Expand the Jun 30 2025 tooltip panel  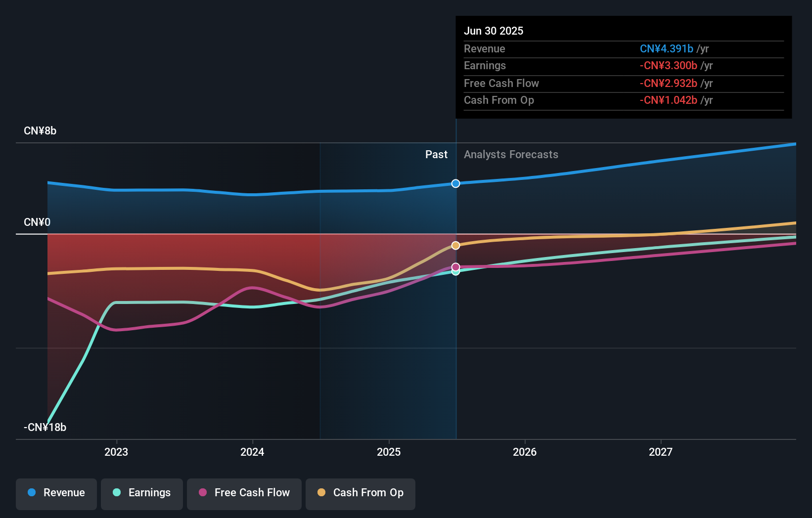click(x=623, y=67)
